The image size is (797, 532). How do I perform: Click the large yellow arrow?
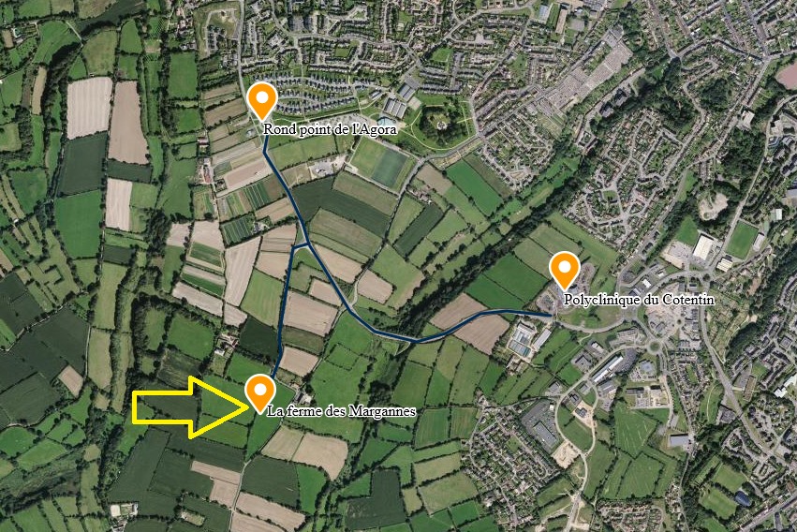[x=191, y=407]
